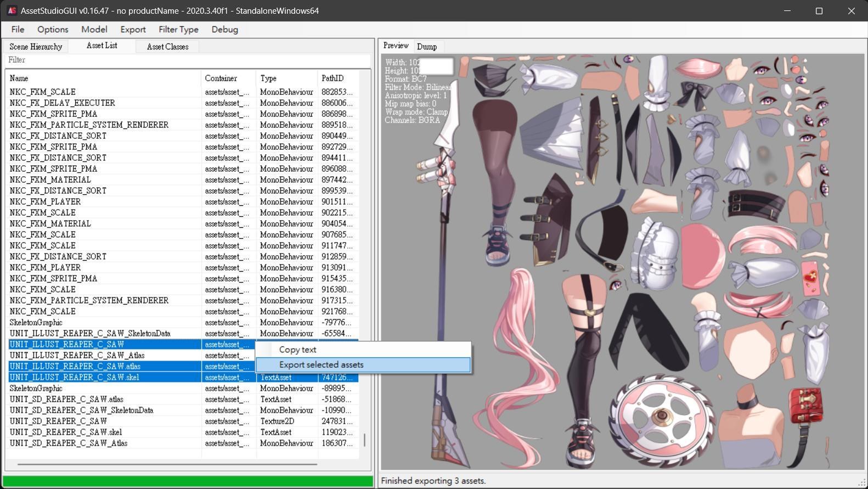
Task: Click the asset list horizontal scrollbar
Action: click(167, 464)
